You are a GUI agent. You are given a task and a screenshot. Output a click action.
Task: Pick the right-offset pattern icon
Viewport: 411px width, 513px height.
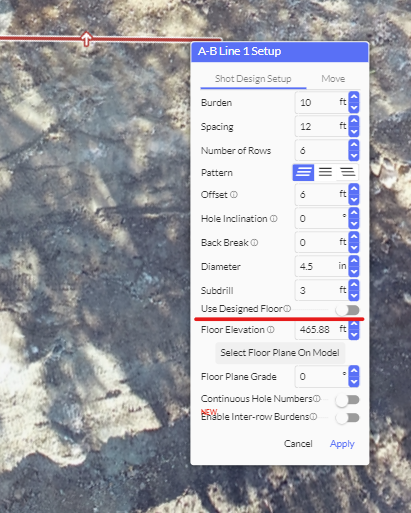347,172
